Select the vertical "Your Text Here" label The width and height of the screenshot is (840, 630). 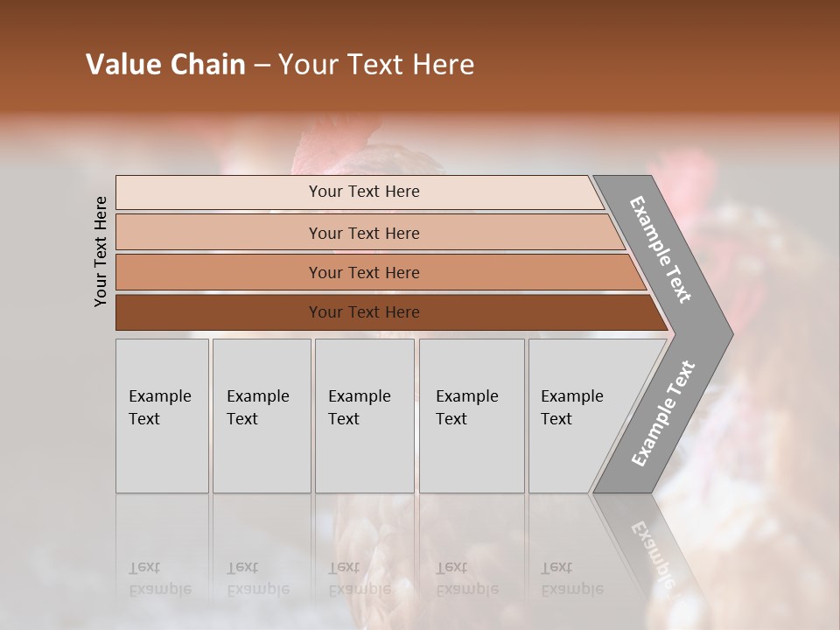(x=101, y=251)
